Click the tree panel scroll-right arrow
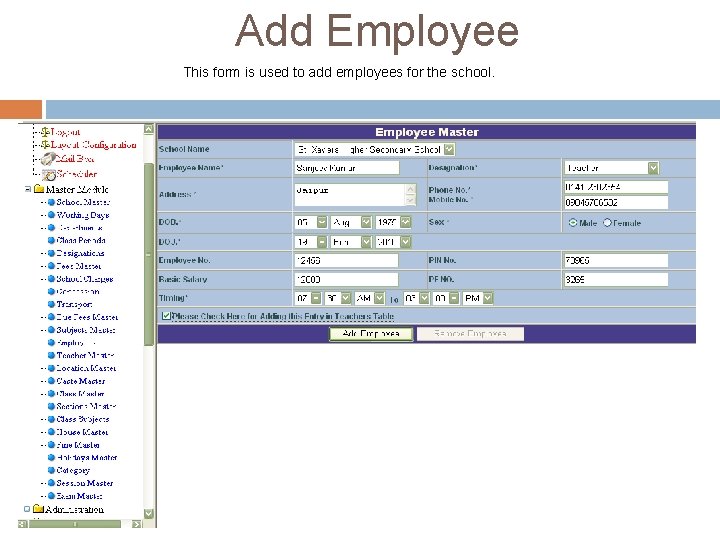 tap(136, 524)
